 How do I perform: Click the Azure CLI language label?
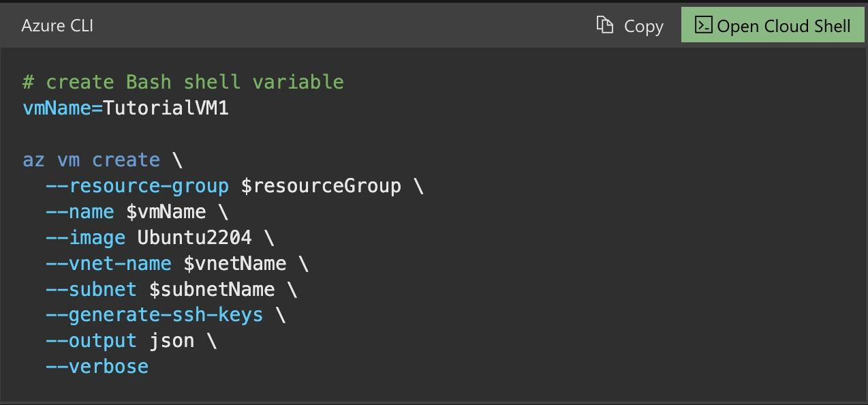coord(57,26)
